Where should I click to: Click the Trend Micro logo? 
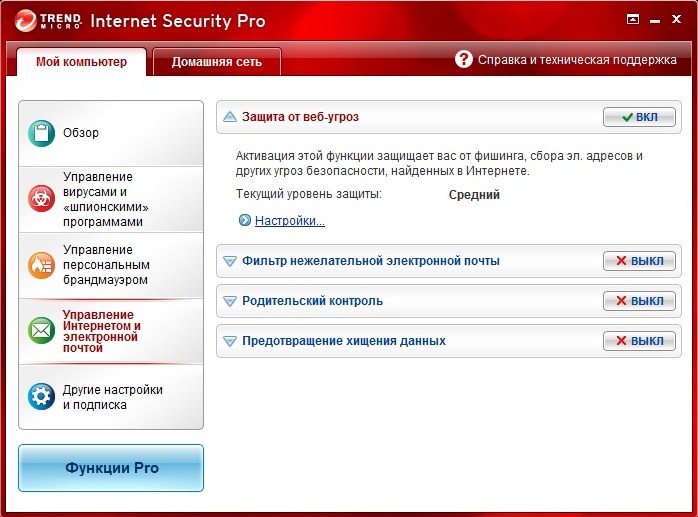point(45,19)
